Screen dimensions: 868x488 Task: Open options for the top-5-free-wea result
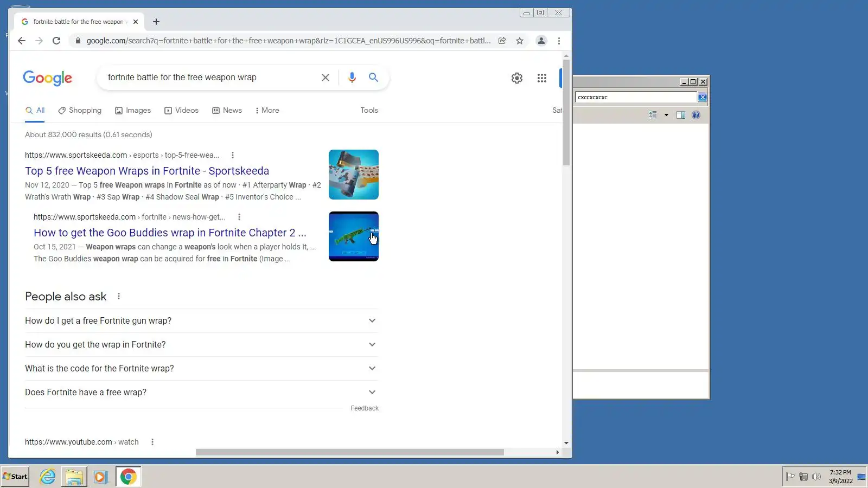point(233,155)
